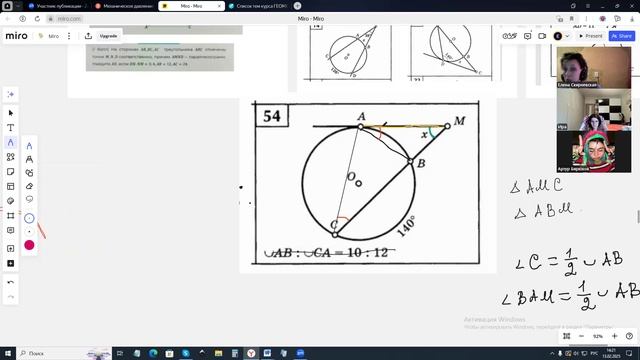Show hidden system tray icons

552,353
